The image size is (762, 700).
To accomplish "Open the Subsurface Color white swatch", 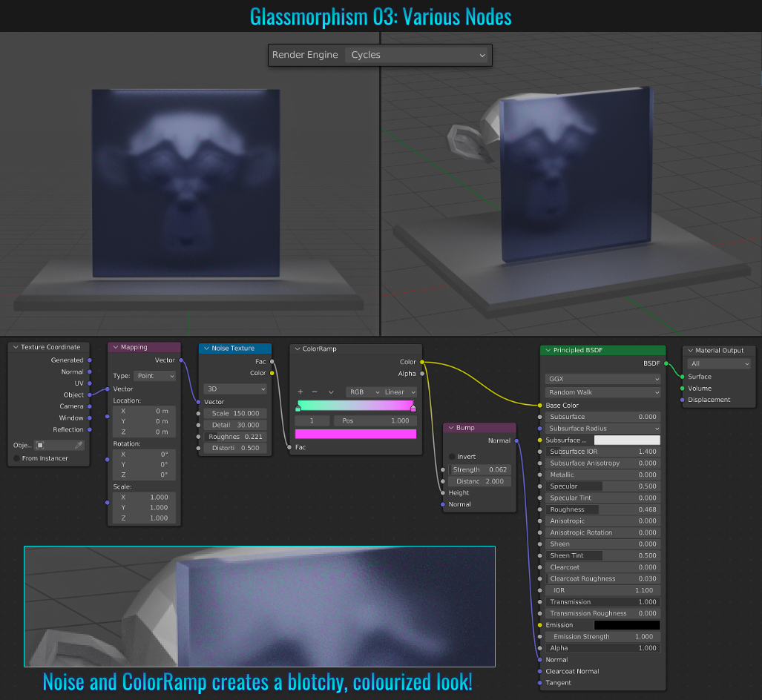I will pyautogui.click(x=627, y=440).
